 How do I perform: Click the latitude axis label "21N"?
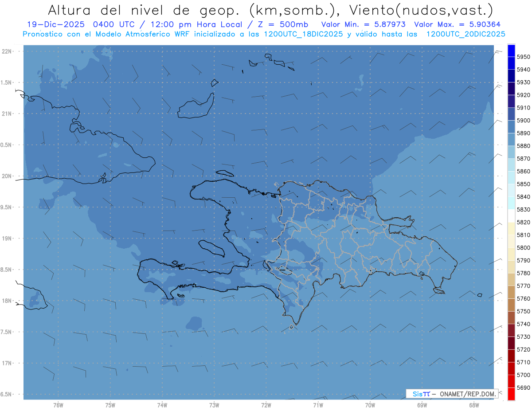(x=7, y=114)
